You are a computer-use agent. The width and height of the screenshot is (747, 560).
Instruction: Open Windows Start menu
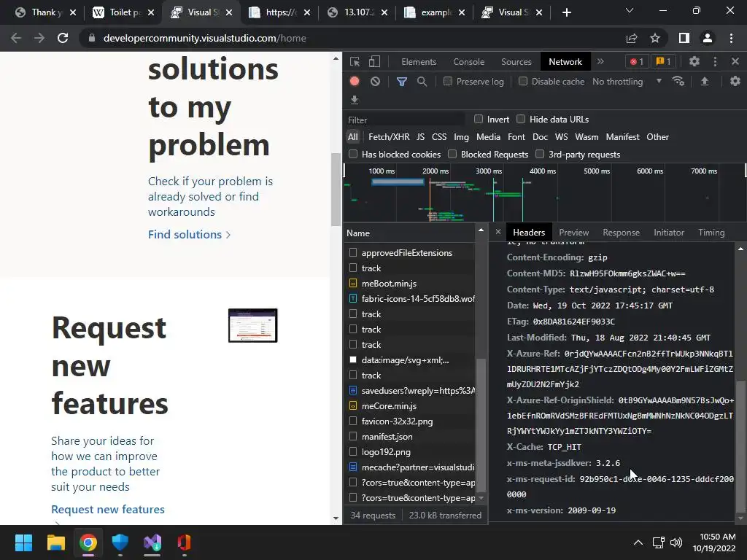point(23,542)
